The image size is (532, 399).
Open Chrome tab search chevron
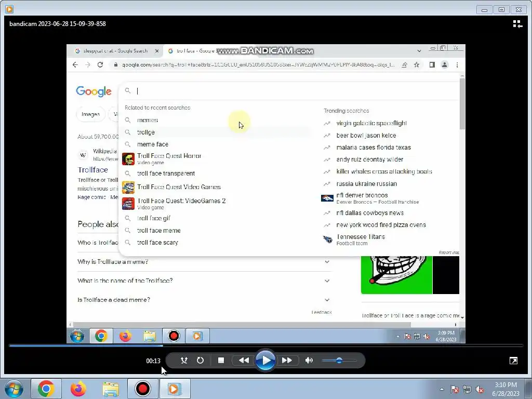tap(419, 51)
